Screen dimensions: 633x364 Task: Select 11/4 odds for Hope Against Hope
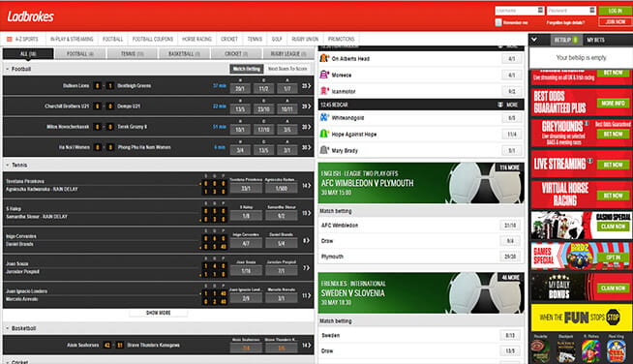pos(511,135)
